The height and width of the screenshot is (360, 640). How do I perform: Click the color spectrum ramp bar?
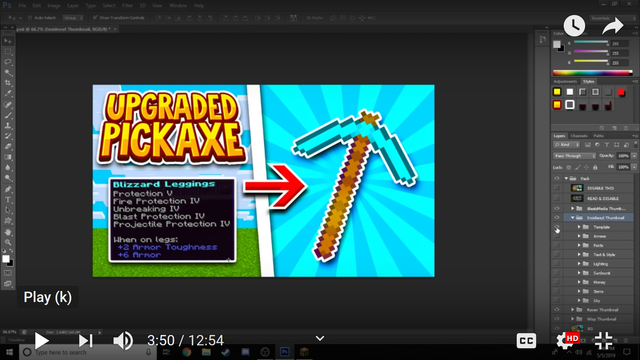click(592, 73)
